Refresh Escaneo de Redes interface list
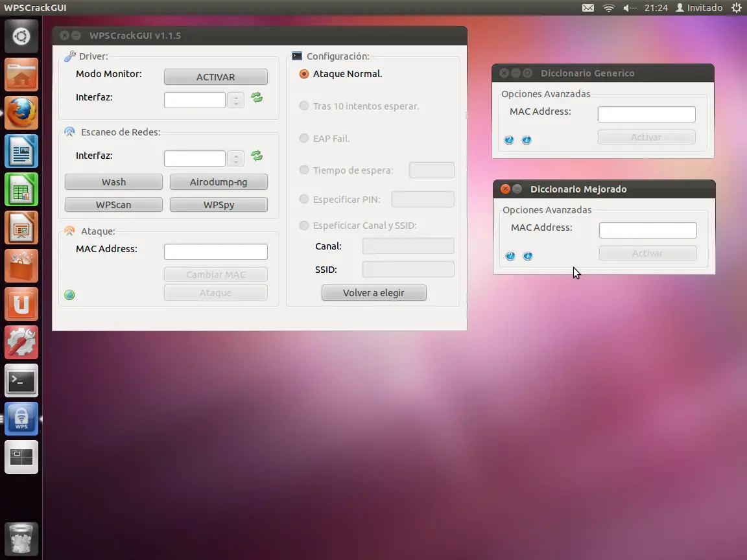 [257, 156]
